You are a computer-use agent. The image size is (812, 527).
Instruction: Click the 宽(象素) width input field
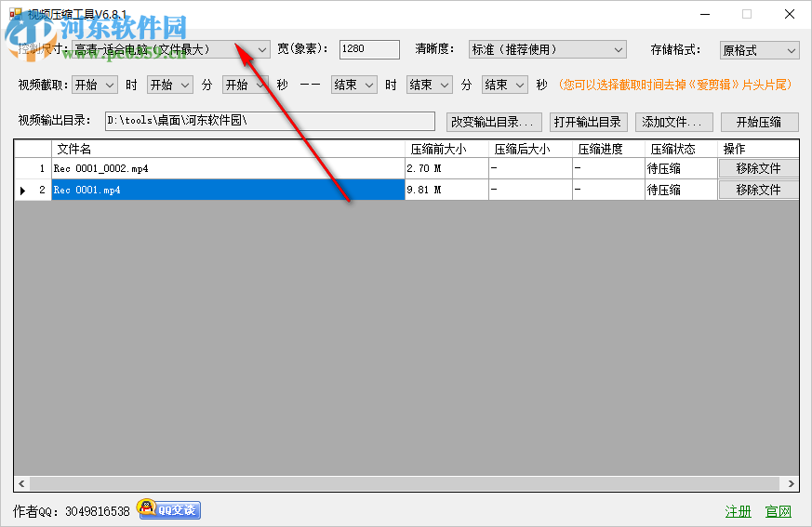(x=369, y=49)
